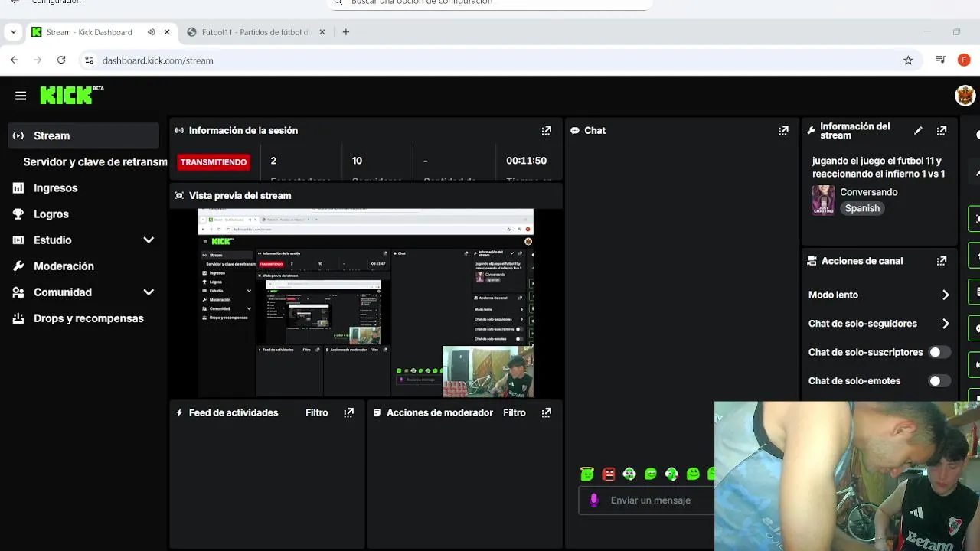Insert the angel halo emote

coord(587,474)
